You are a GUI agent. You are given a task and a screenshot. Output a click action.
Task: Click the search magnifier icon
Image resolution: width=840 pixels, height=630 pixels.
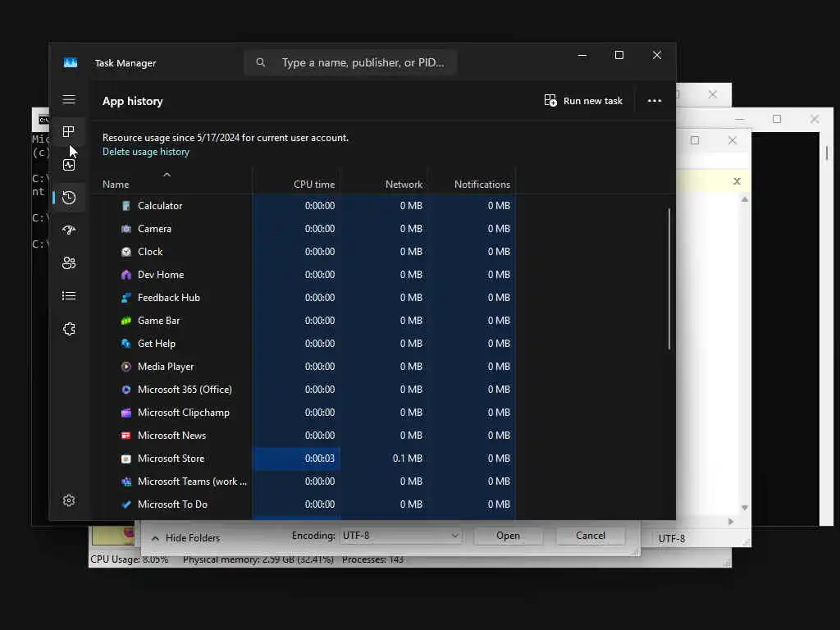point(260,62)
